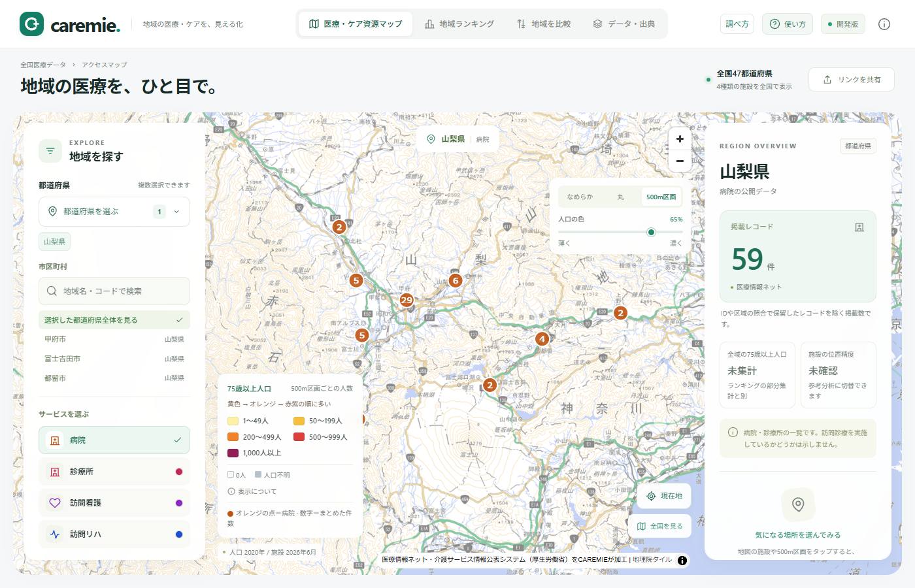
Task: Choose 選択した都道府県全体を見る option
Action: tap(114, 320)
